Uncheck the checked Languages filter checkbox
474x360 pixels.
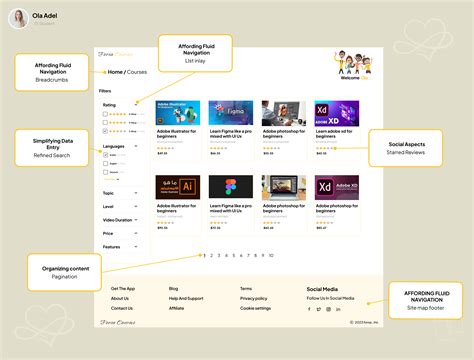[105, 155]
